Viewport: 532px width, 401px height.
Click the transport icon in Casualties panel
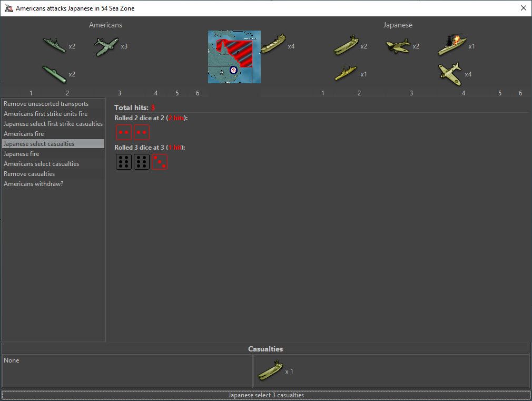tap(270, 370)
